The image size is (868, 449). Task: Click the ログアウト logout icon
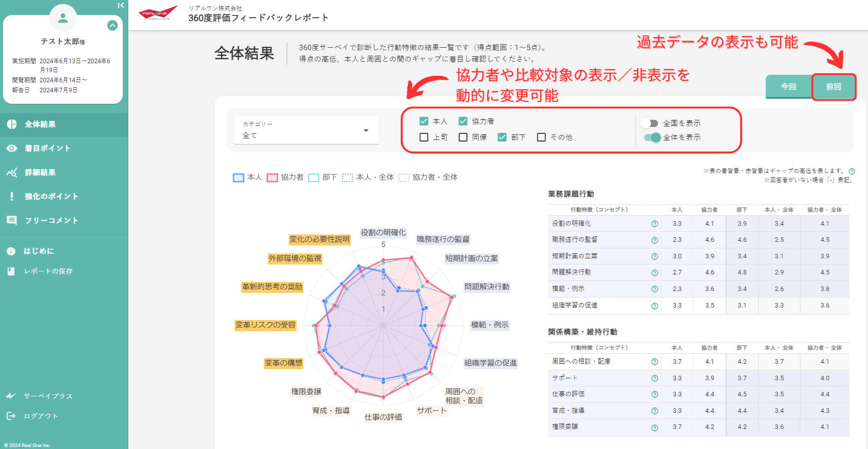11,416
